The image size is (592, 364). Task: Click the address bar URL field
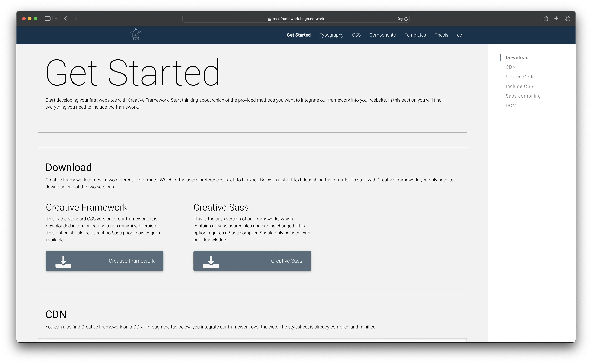[x=298, y=19]
